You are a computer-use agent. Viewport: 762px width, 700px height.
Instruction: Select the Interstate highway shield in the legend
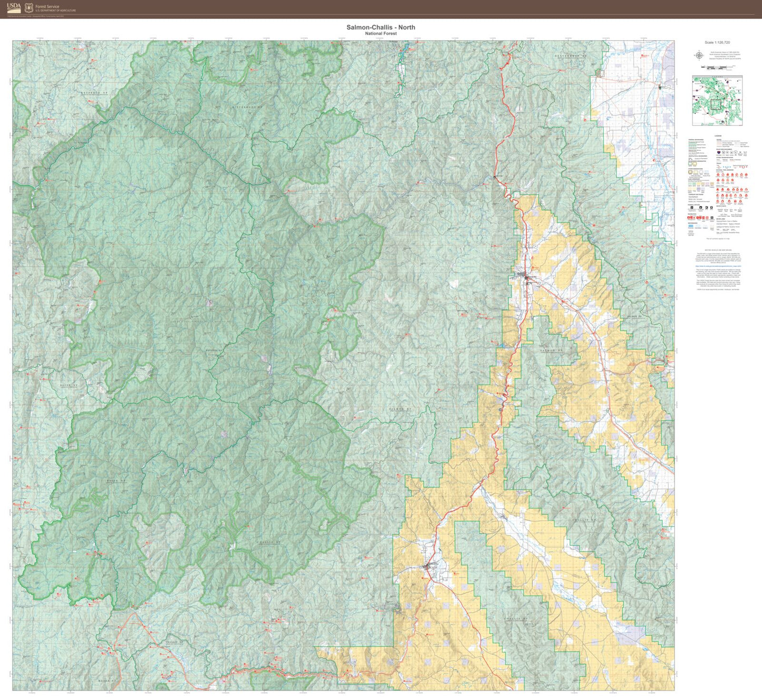pyautogui.click(x=718, y=152)
